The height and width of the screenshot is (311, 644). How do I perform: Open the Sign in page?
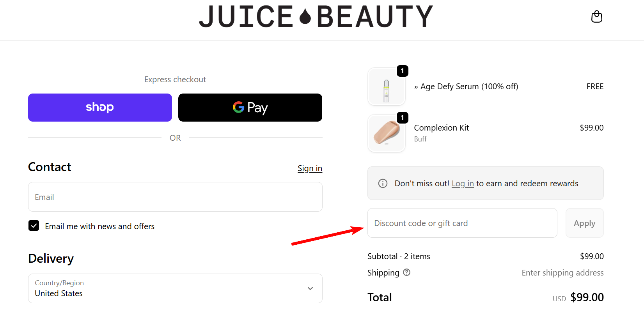click(310, 168)
